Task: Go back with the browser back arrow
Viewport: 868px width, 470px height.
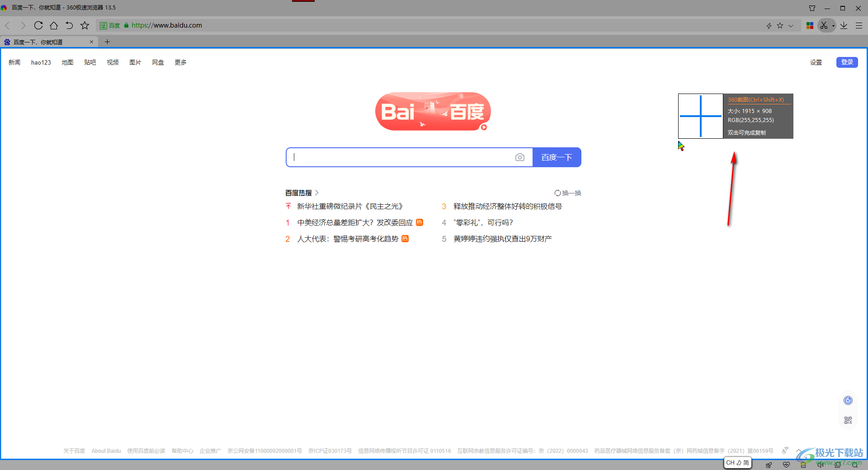Action: (x=8, y=25)
